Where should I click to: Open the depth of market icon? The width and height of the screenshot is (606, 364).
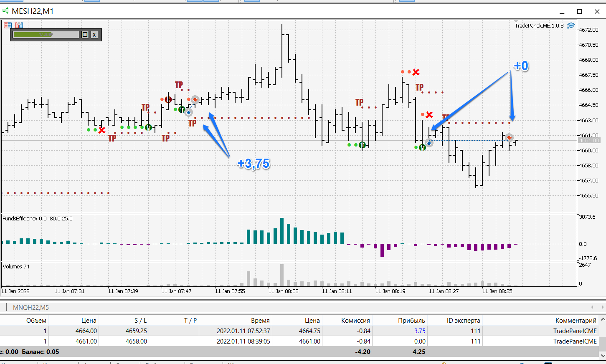[x=19, y=25]
